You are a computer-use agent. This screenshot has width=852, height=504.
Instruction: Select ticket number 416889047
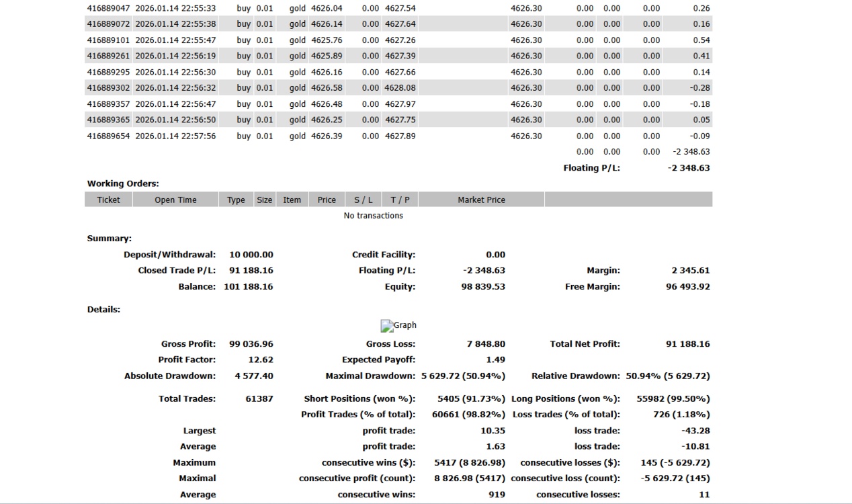[x=108, y=8]
